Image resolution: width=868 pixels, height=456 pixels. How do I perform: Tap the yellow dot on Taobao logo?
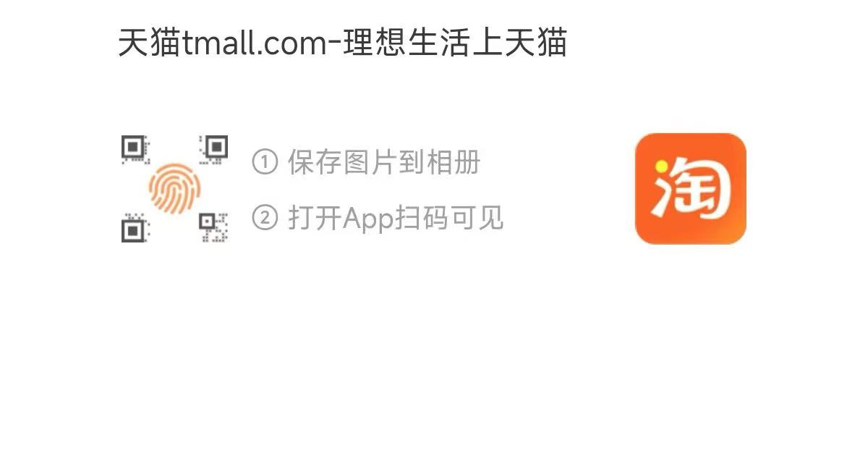pos(661,166)
